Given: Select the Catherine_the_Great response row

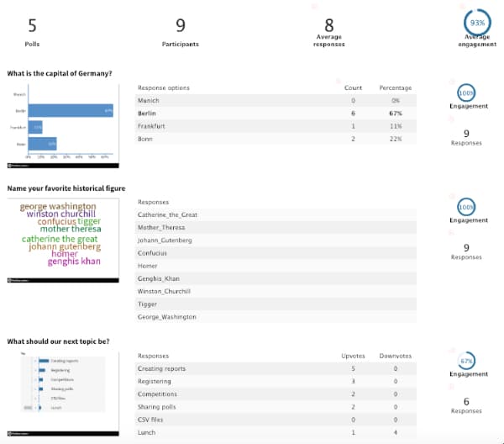Looking at the screenshot, I should coord(277,214).
